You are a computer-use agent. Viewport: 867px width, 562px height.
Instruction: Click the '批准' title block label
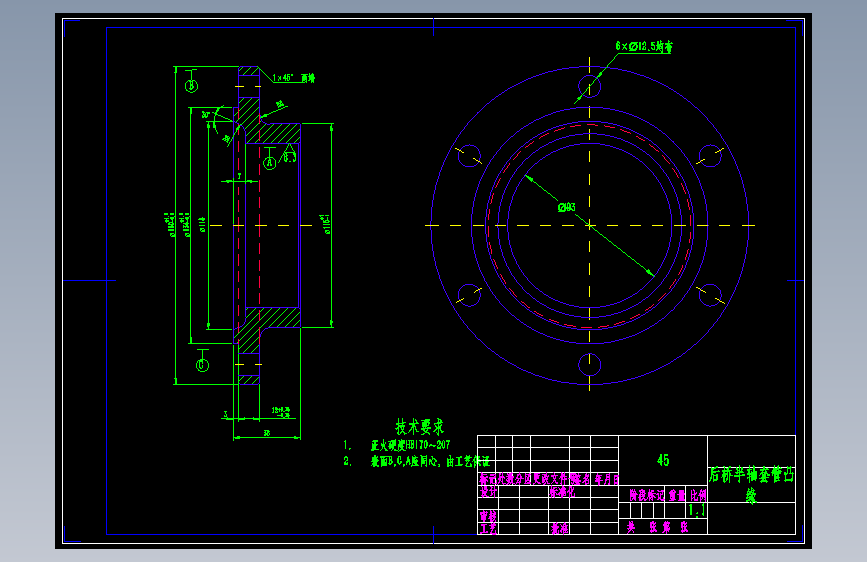pyautogui.click(x=560, y=529)
